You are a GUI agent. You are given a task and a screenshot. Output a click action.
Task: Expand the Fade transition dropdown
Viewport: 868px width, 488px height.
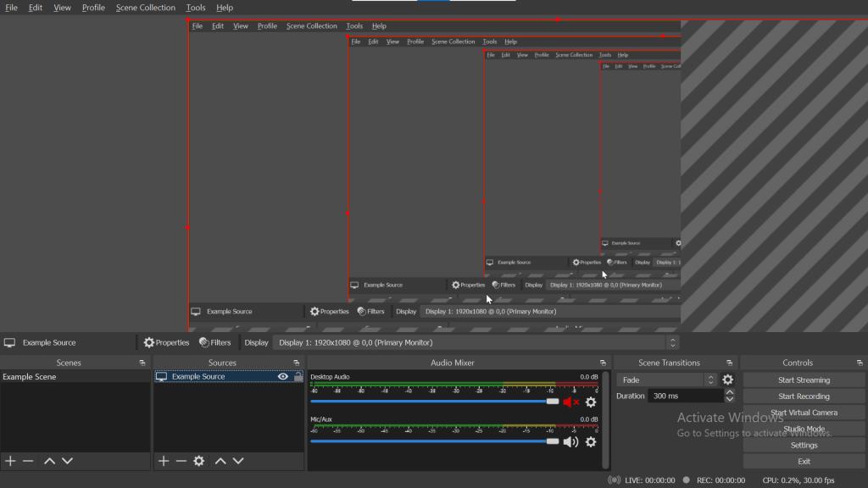pos(667,380)
